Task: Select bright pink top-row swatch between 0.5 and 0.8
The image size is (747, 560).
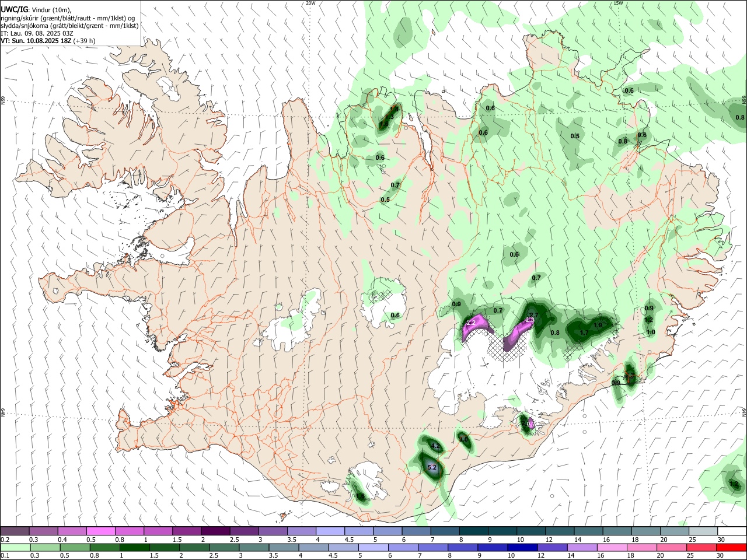Action: 100,531
